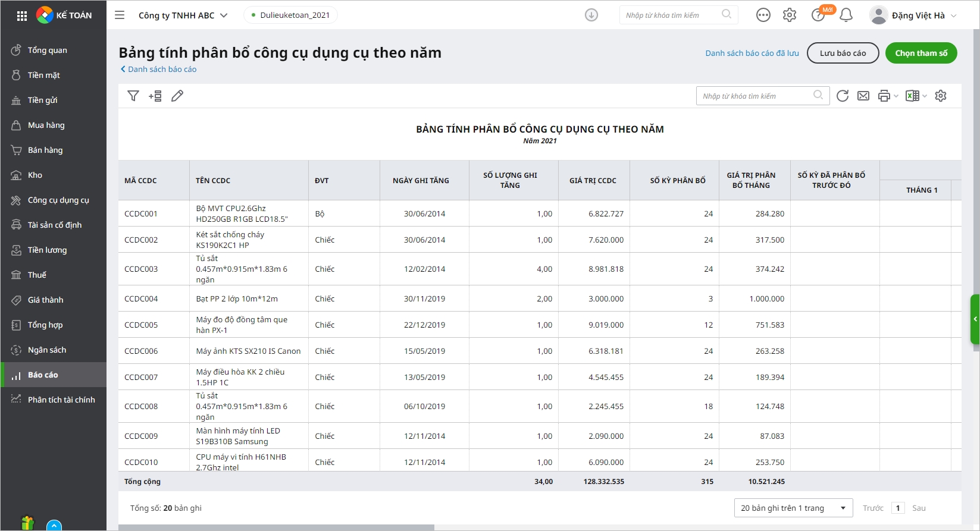Open records per page dropdown
This screenshot has height=531, width=980.
[793, 508]
